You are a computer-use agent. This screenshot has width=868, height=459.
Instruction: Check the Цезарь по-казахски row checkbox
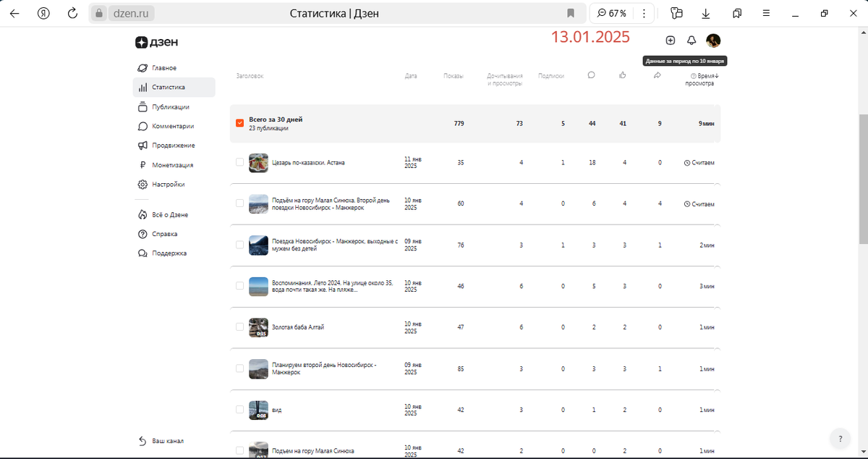pos(239,162)
